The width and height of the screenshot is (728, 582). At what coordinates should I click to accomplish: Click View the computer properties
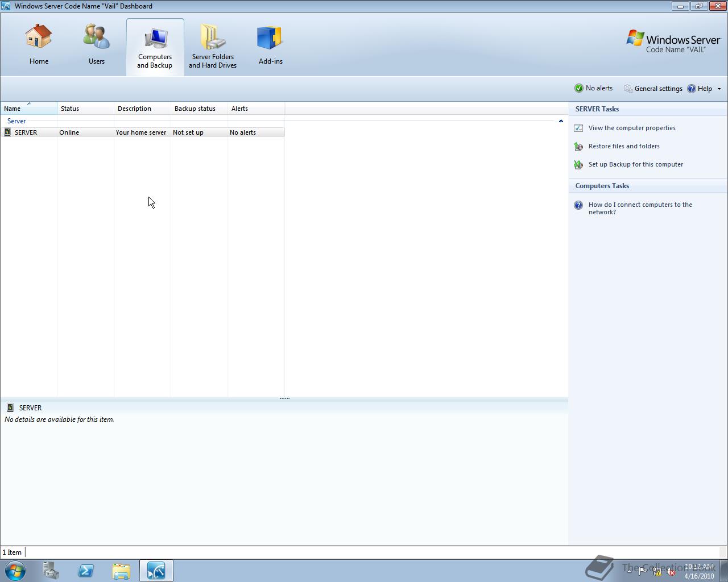632,128
